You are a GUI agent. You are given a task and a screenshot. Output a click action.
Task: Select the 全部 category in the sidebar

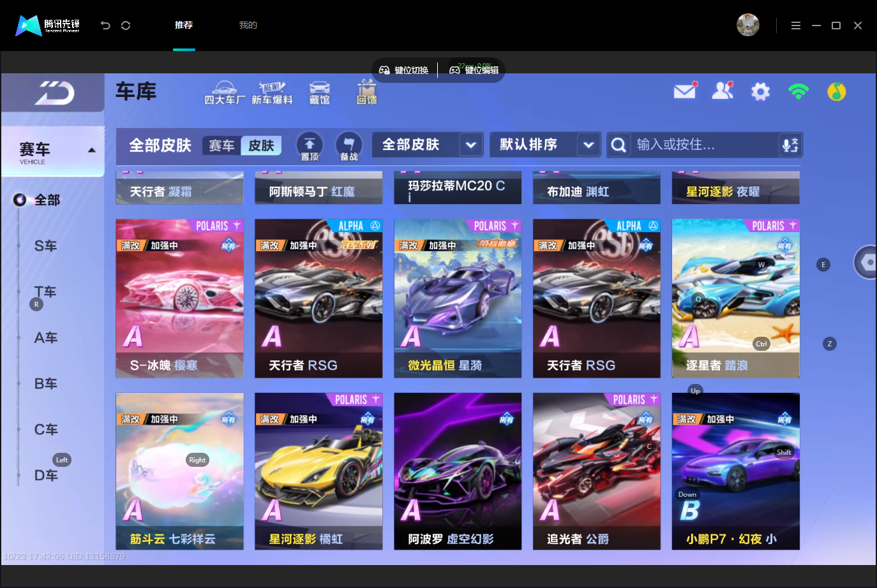pyautogui.click(x=47, y=200)
